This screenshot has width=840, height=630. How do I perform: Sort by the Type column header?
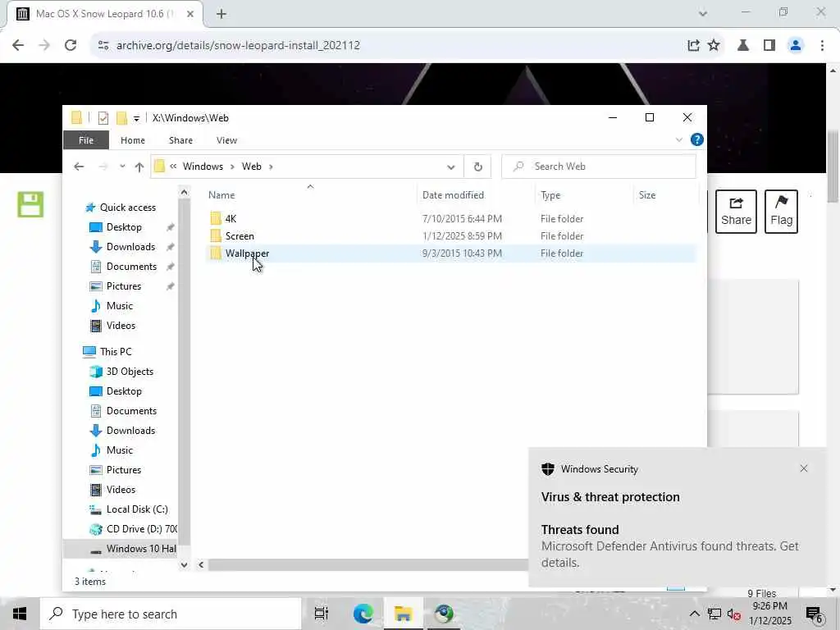pyautogui.click(x=550, y=195)
